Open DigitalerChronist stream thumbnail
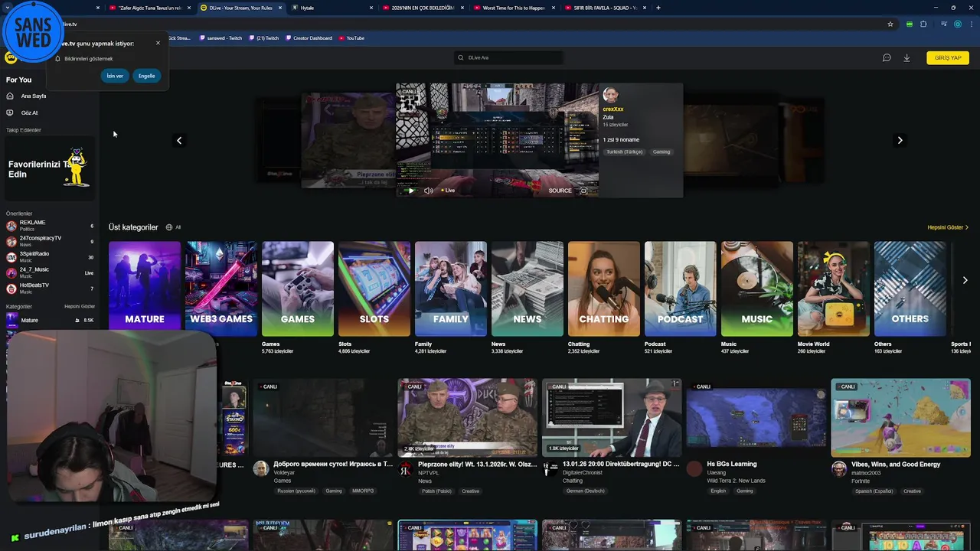Viewport: 980px width, 551px height. pos(612,417)
